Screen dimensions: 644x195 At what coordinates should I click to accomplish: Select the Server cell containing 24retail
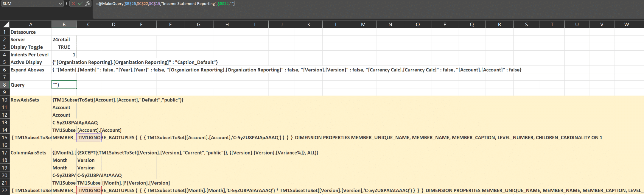tap(64, 40)
